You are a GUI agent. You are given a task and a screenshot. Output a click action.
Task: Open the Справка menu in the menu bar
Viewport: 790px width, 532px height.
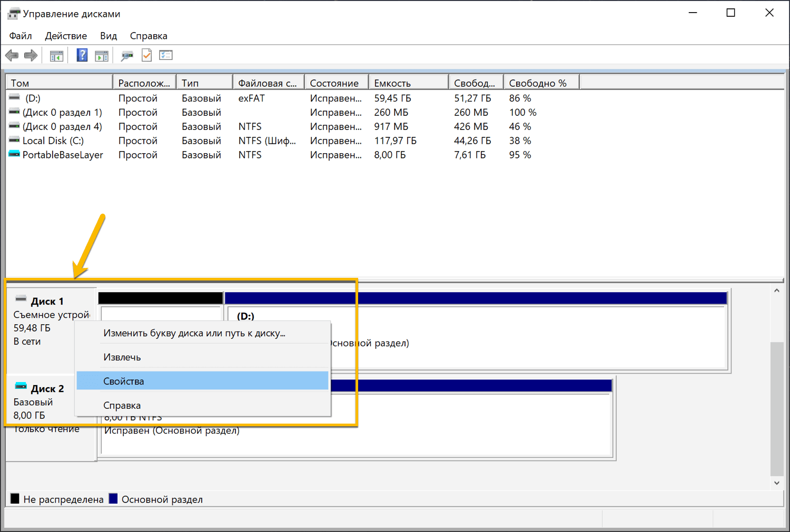point(149,36)
